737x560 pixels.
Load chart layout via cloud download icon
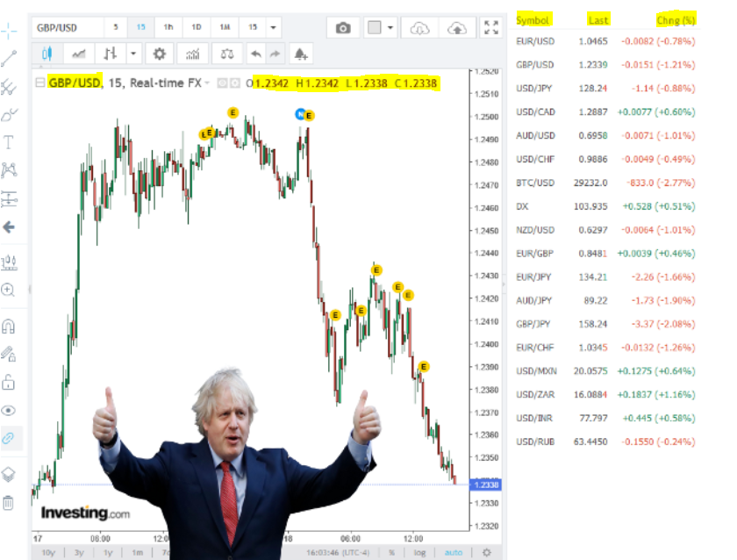419,28
